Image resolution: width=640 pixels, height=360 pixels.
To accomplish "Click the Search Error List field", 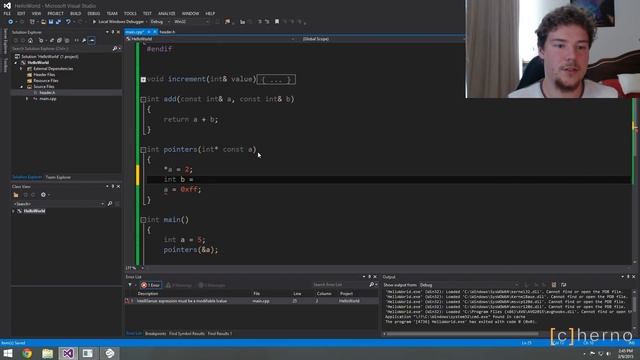I will click(x=340, y=285).
